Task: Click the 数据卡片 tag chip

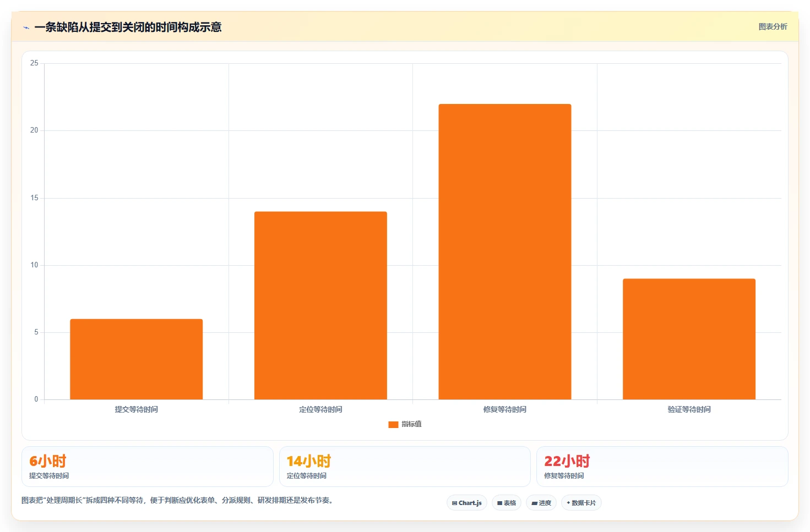Action: [x=581, y=503]
